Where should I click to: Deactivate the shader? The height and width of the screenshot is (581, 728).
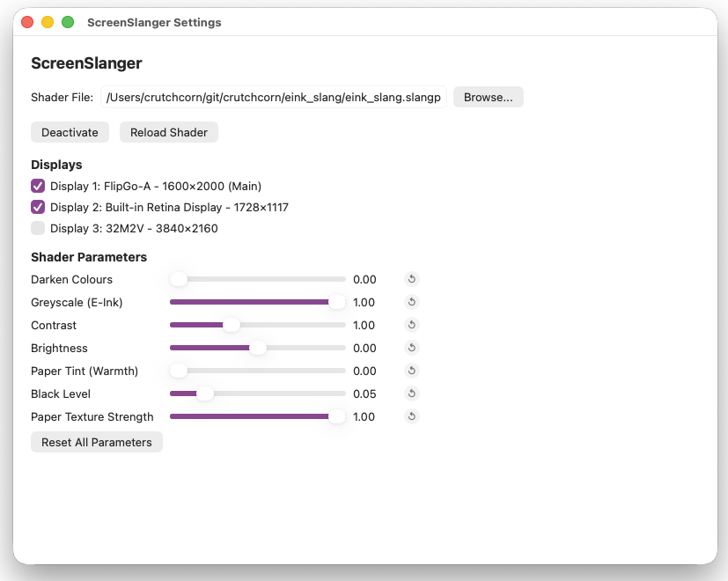[70, 132]
